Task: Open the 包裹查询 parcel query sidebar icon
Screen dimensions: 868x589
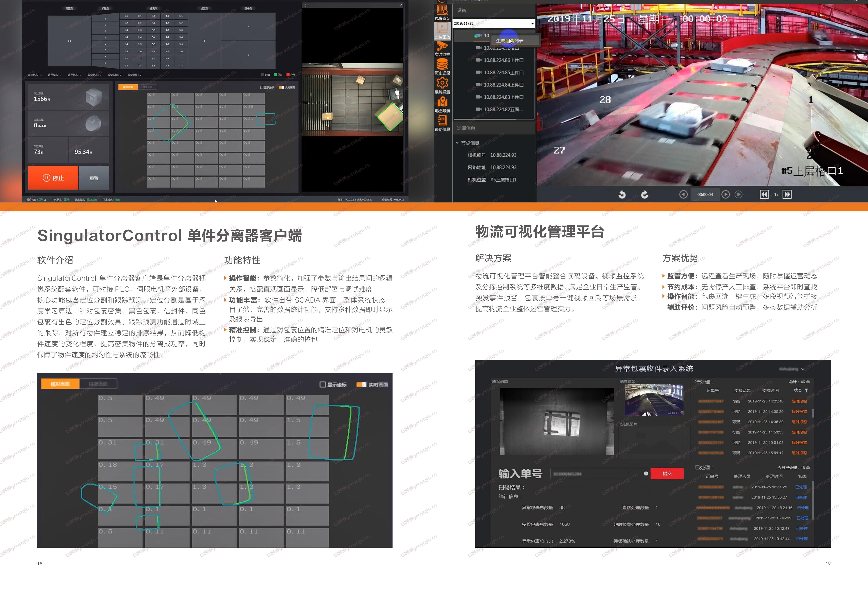Action: (442, 10)
